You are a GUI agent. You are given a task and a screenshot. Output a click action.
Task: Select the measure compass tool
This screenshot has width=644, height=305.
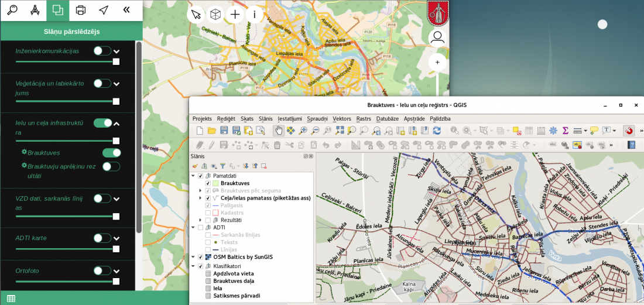(35, 10)
